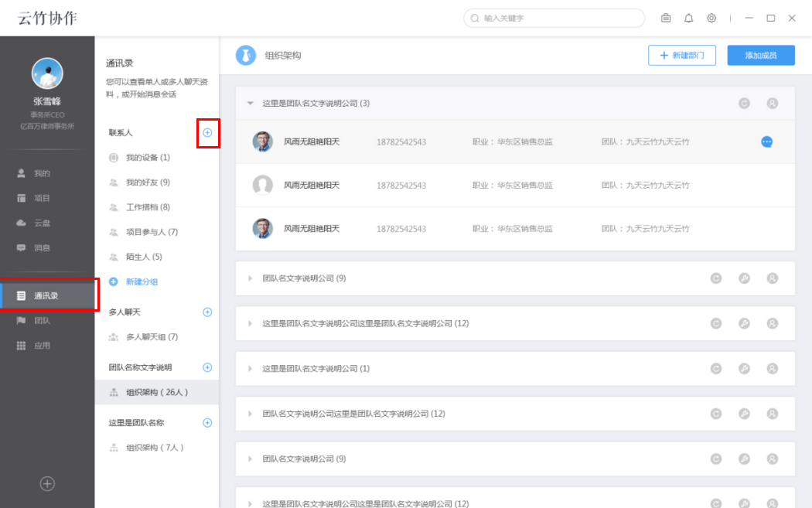Image resolution: width=812 pixels, height=508 pixels.
Task: Click the blue chat bubble beside 风雨无阻艳阳天
Action: tap(766, 141)
